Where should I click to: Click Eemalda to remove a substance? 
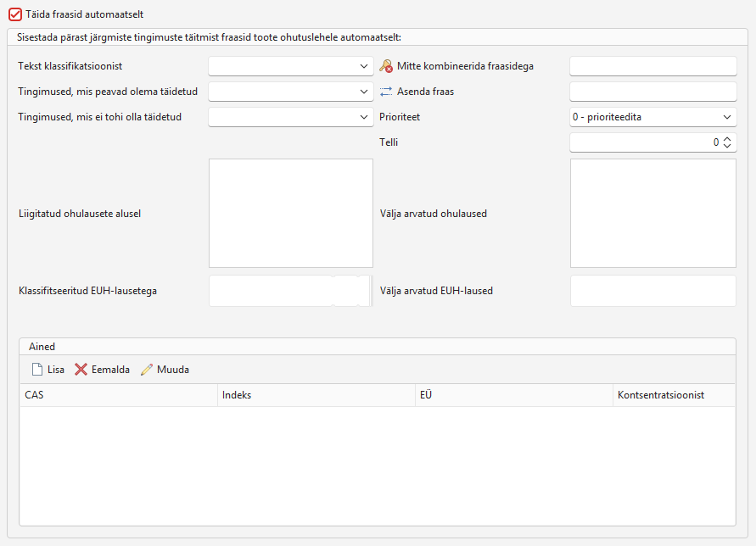coord(102,370)
